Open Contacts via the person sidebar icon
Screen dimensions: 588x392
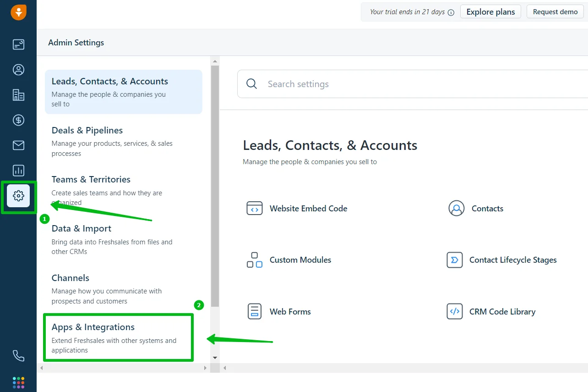pos(18,70)
